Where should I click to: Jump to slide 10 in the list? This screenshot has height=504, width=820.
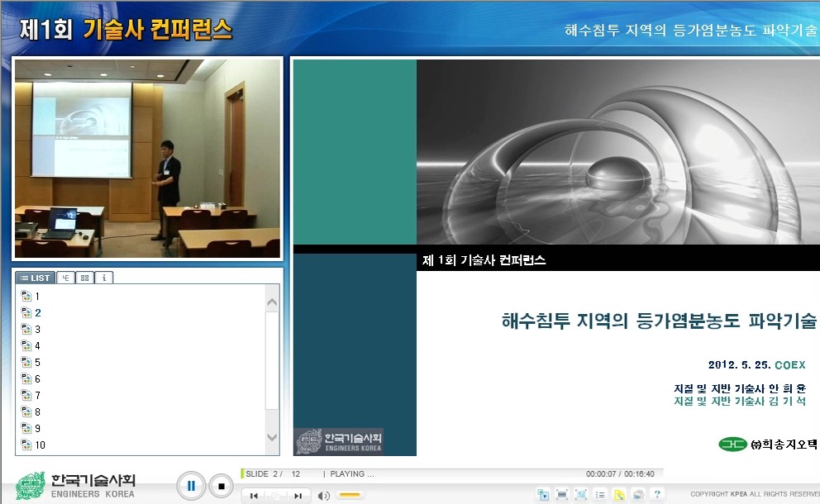point(40,445)
